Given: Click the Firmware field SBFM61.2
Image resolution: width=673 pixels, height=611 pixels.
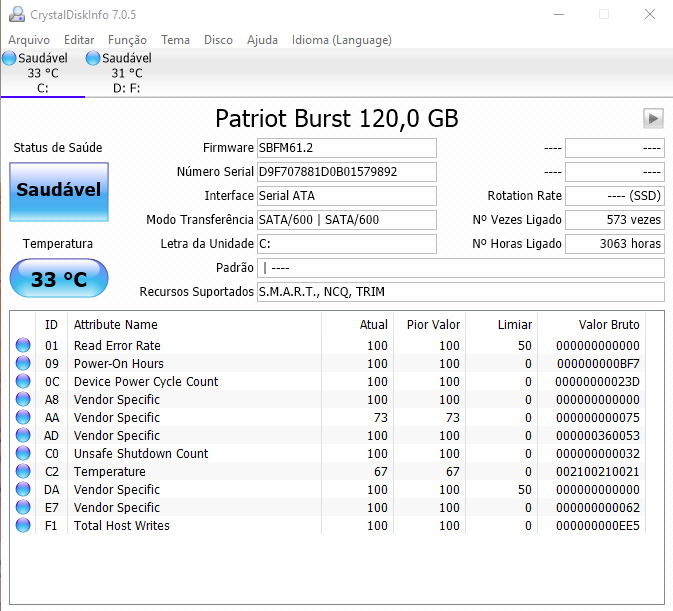Looking at the screenshot, I should 347,148.
